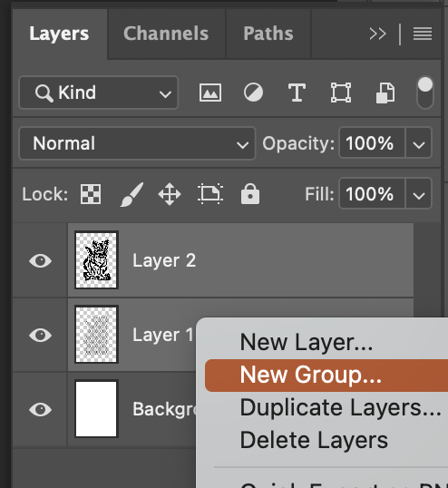The image size is (448, 488).
Task: Select Background layer white thumbnail
Action: click(x=96, y=409)
